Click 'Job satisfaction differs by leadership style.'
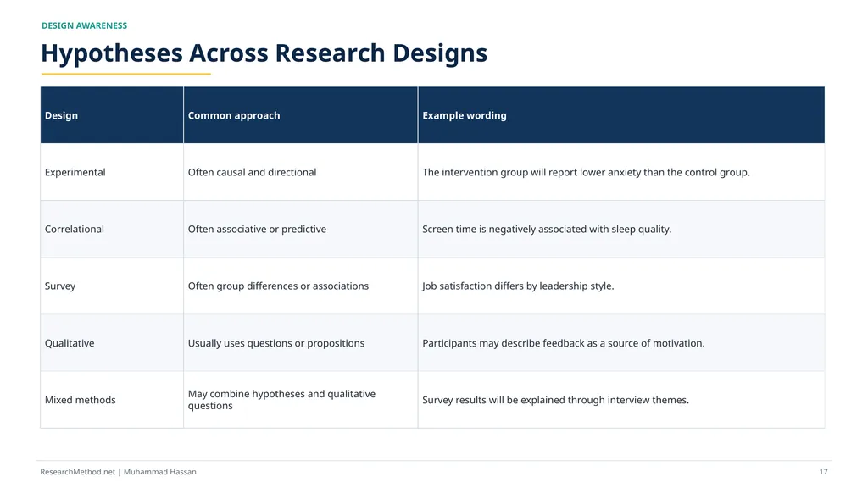Screen dimensions: 868x488 pos(518,286)
